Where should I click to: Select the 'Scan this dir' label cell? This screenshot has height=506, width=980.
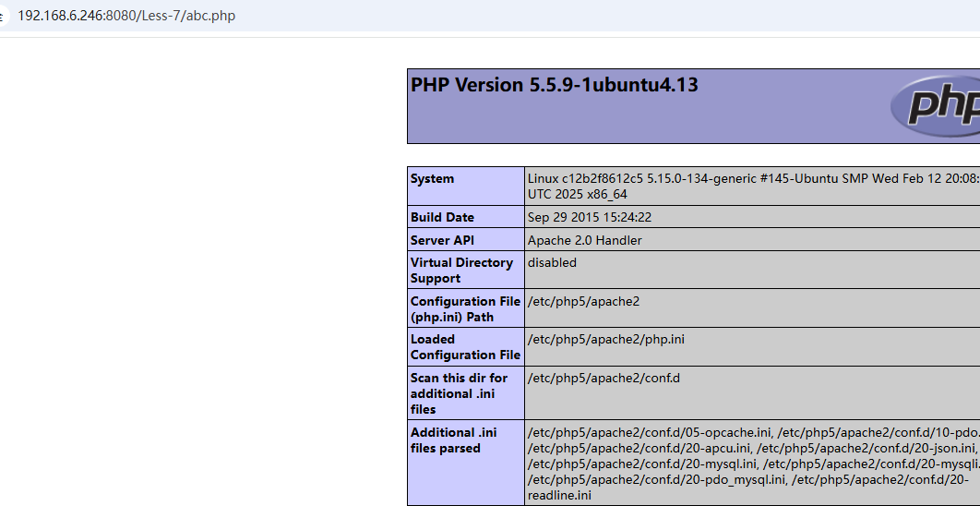(459, 393)
